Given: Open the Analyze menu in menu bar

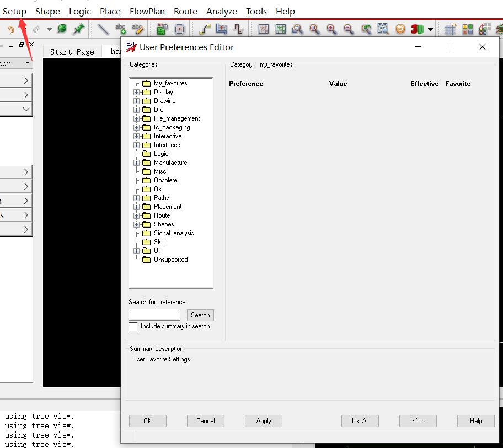Looking at the screenshot, I should point(222,12).
